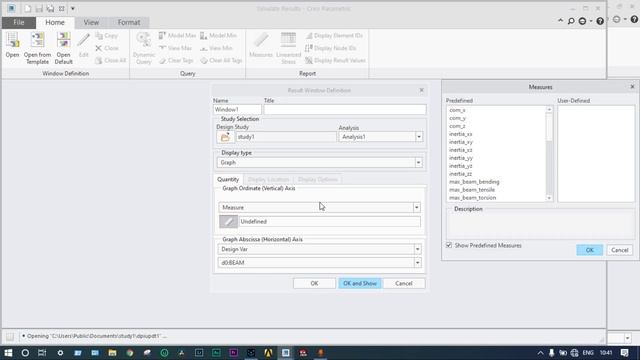Click the measure pencil button beside Undefined

[x=229, y=222]
